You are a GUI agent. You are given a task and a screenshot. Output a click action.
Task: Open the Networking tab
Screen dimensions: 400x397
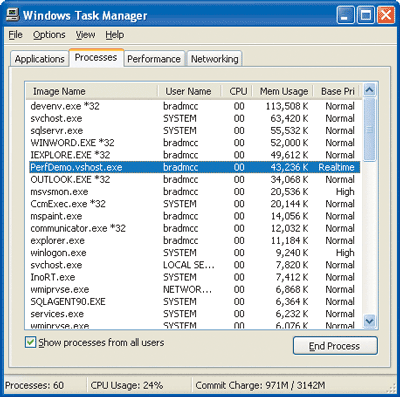tap(214, 59)
